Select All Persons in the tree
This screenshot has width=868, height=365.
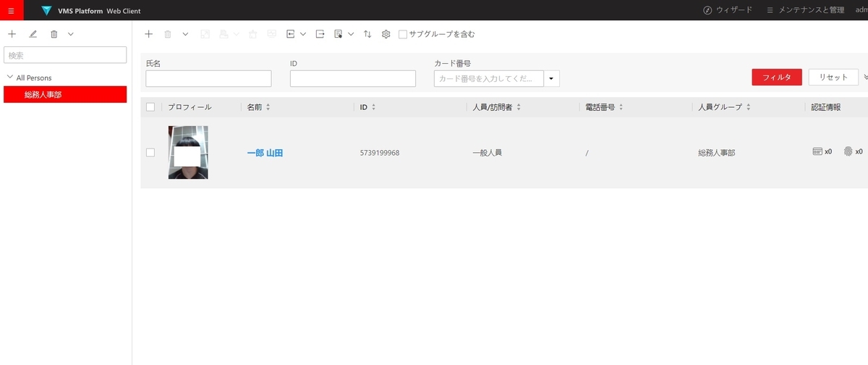(x=34, y=77)
